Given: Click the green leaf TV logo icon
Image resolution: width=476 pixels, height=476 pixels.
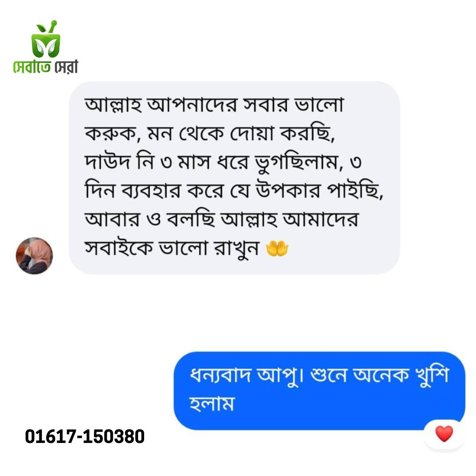Looking at the screenshot, I should (45, 39).
